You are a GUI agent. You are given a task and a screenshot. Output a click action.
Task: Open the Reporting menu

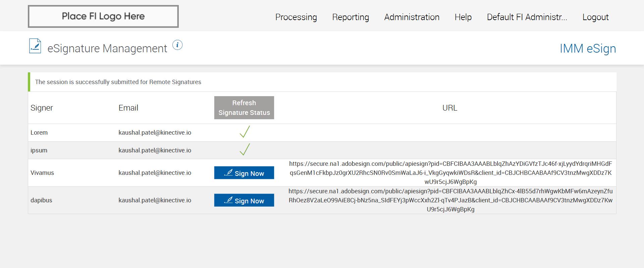pos(351,17)
